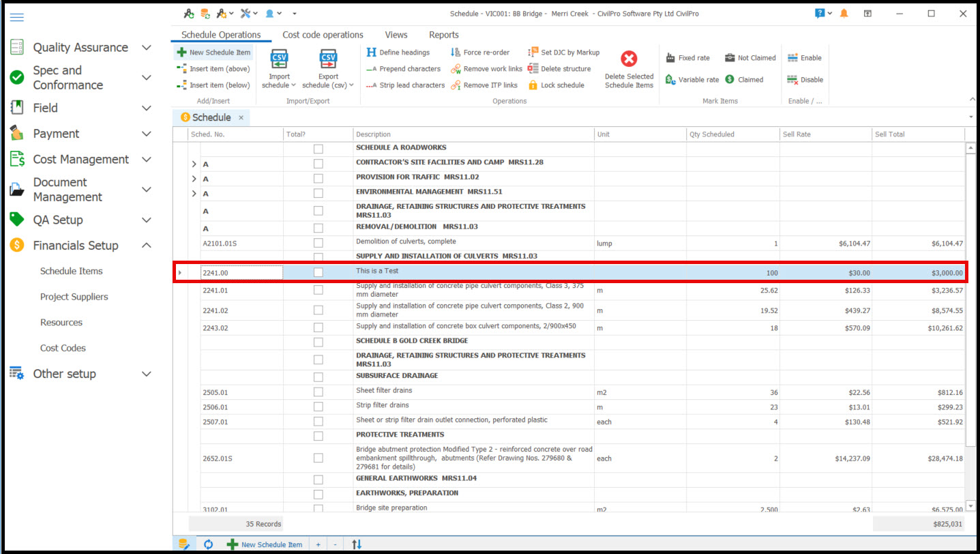Click the Define headings icon
Viewport: 980px width, 554px height.
point(372,53)
